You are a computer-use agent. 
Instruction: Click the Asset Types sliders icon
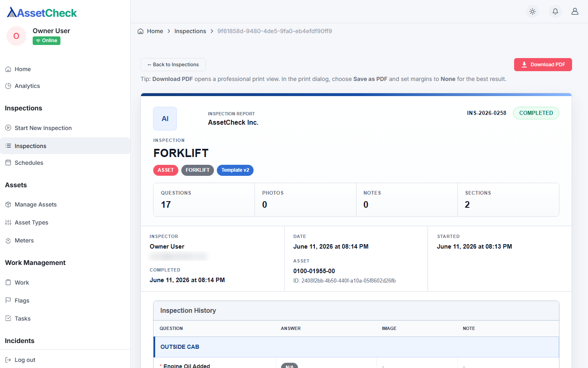point(8,222)
